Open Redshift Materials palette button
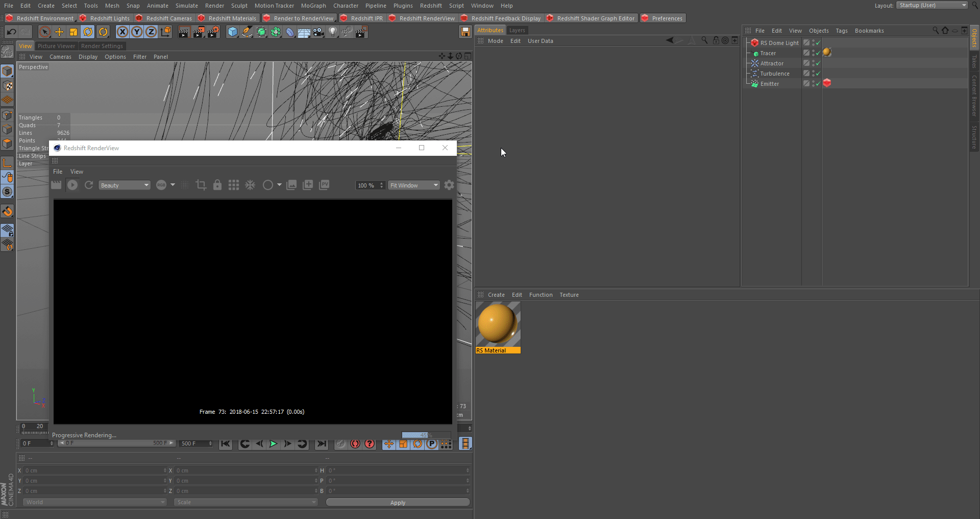This screenshot has height=519, width=980. tap(228, 18)
